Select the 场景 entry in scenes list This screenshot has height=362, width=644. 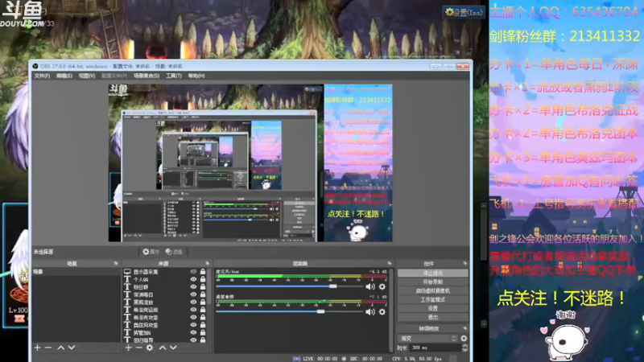click(76, 272)
